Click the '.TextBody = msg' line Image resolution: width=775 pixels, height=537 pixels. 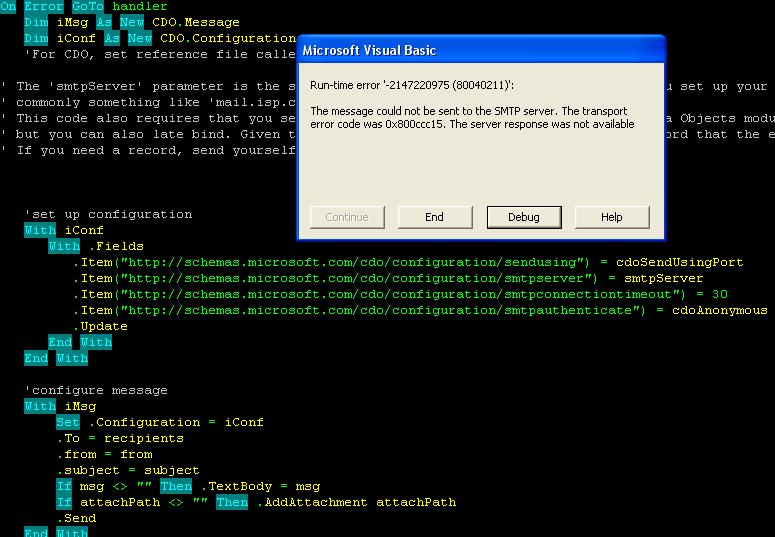coord(188,486)
